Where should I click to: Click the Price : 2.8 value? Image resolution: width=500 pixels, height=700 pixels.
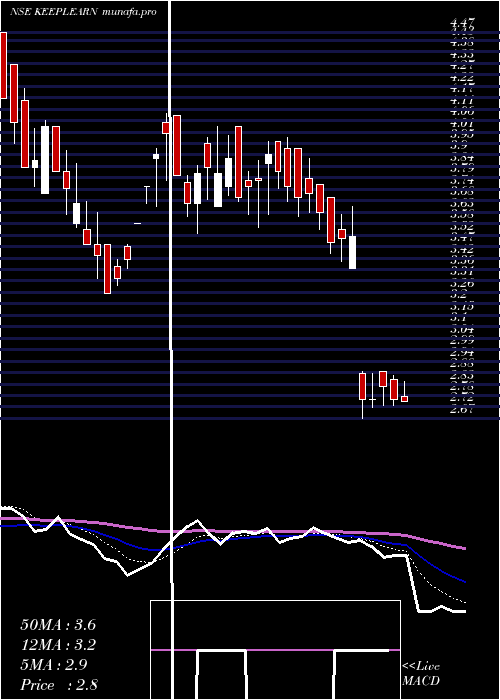point(59,685)
